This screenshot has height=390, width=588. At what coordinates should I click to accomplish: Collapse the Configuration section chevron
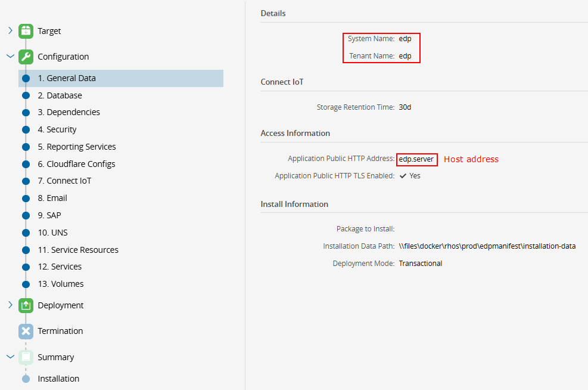pos(10,57)
